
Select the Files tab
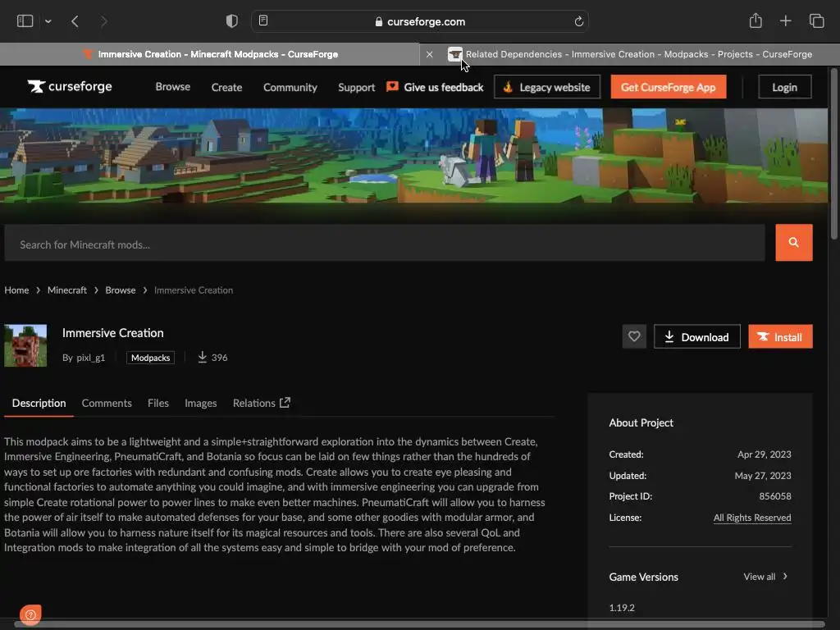(x=158, y=403)
